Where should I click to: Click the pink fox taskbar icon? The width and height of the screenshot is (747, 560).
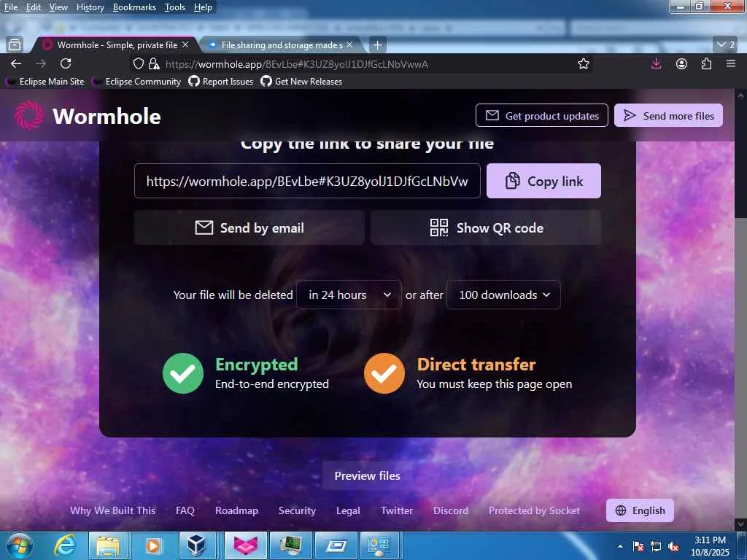coord(246,545)
